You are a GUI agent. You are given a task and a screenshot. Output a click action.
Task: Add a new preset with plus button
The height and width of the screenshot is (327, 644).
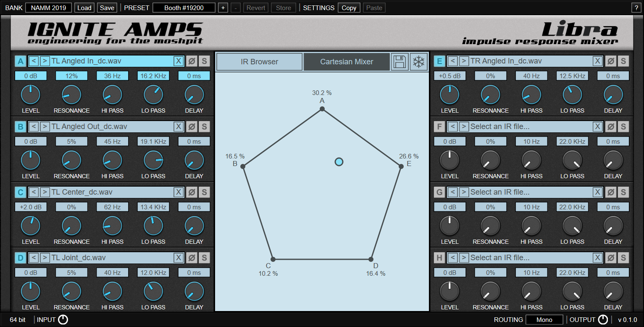pos(223,8)
